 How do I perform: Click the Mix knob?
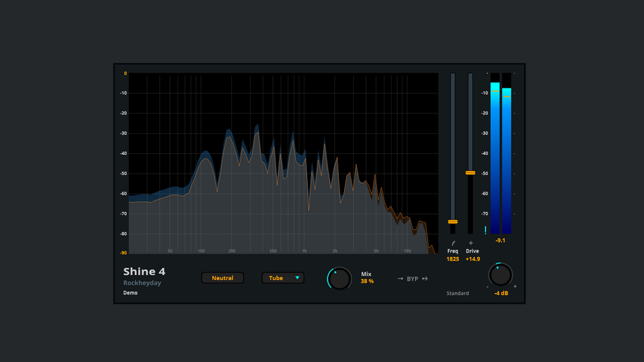pyautogui.click(x=339, y=279)
